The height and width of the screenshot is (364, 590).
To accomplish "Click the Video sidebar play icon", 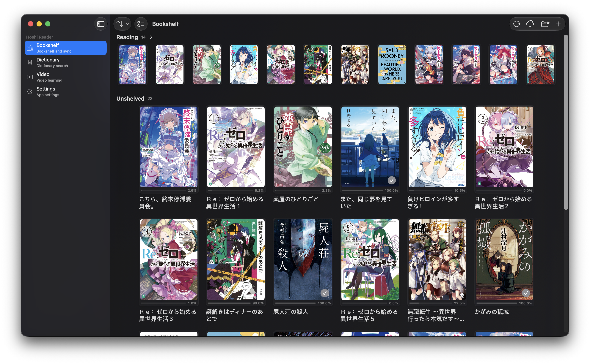I will click(x=30, y=77).
